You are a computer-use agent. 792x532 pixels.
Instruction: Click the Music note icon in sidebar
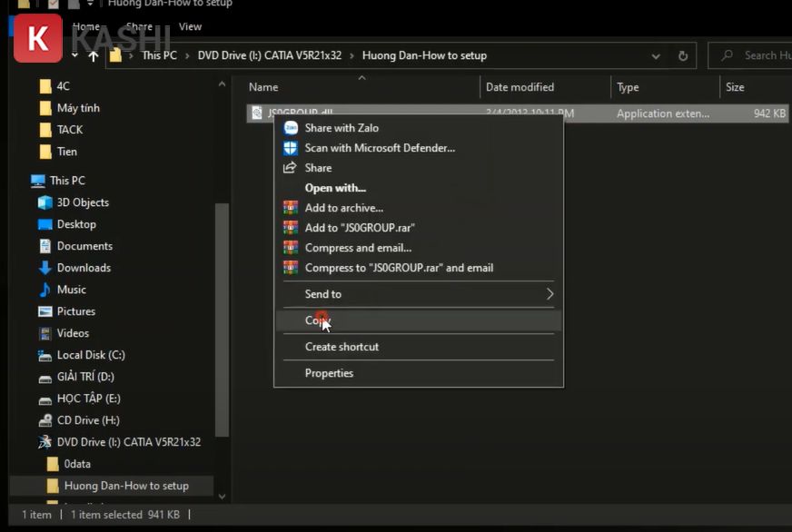(45, 290)
